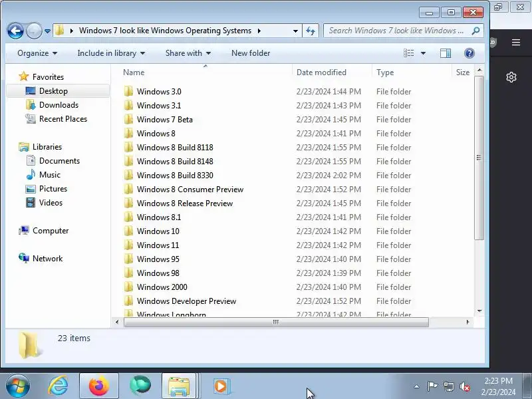Screen dimensions: 532x399
Task: Open the view options dropdown arrow
Action: [x=423, y=53]
